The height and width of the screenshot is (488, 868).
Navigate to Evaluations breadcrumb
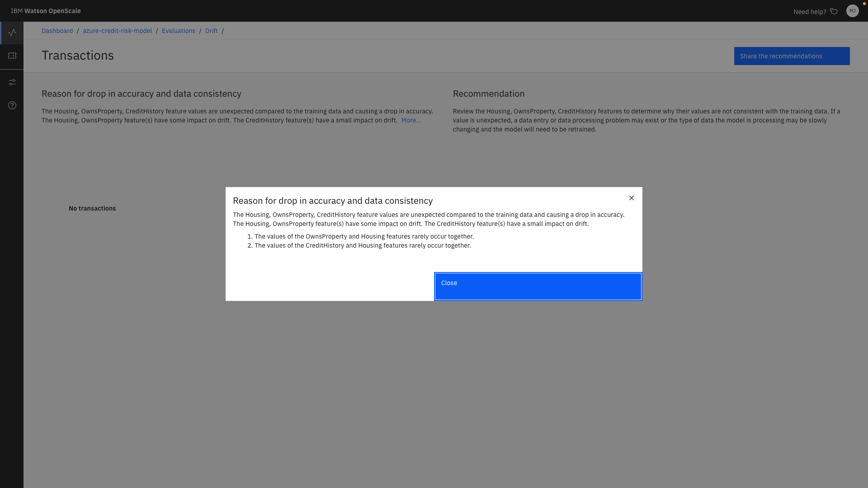[x=178, y=31]
